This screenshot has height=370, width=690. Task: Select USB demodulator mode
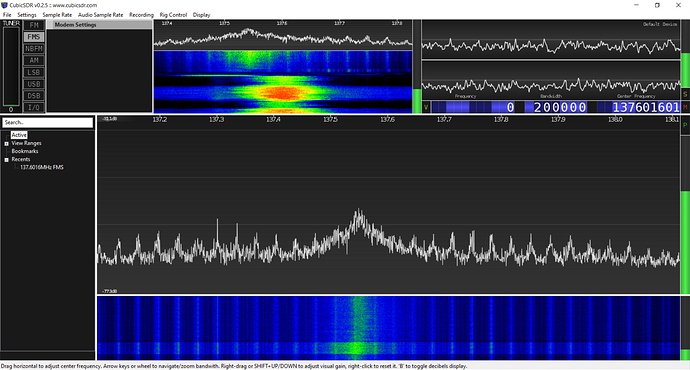(34, 84)
